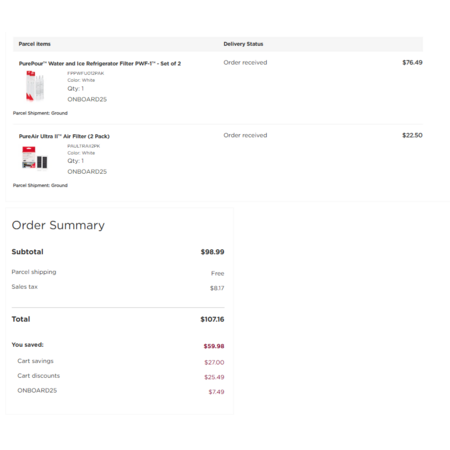Click the Sales tax row
This screenshot has height=450, width=450.
pyautogui.click(x=118, y=287)
